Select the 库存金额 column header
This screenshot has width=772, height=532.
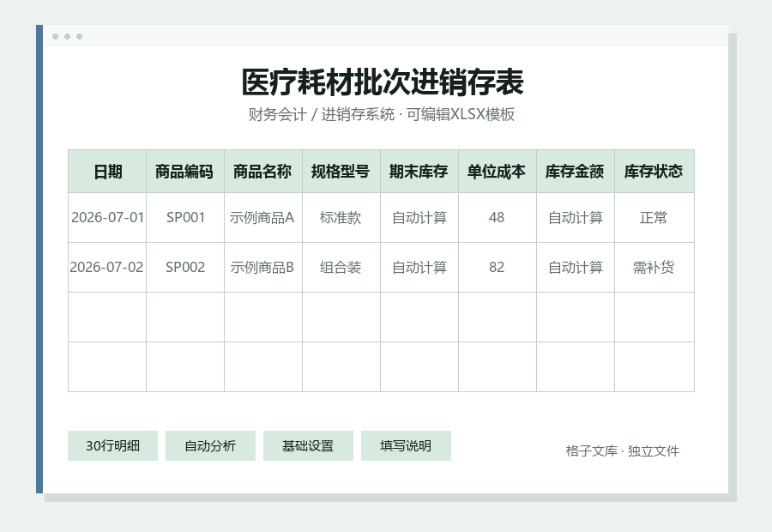pyautogui.click(x=576, y=172)
